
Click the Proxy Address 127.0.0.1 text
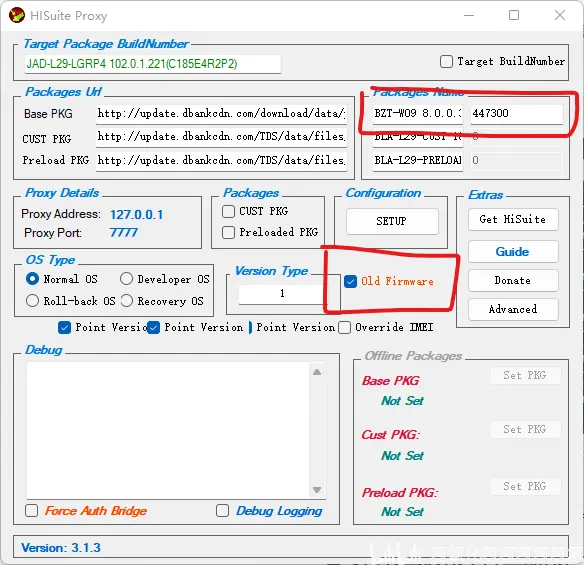[137, 215]
